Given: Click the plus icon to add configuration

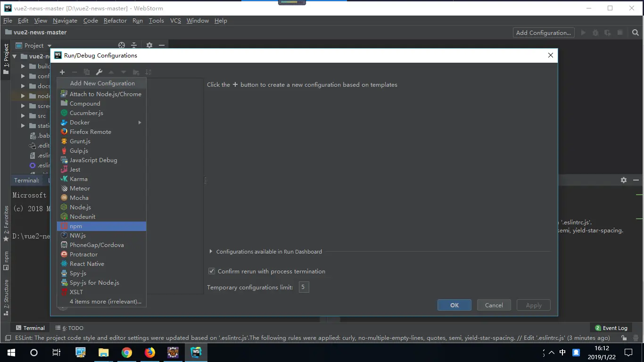Looking at the screenshot, I should point(62,72).
